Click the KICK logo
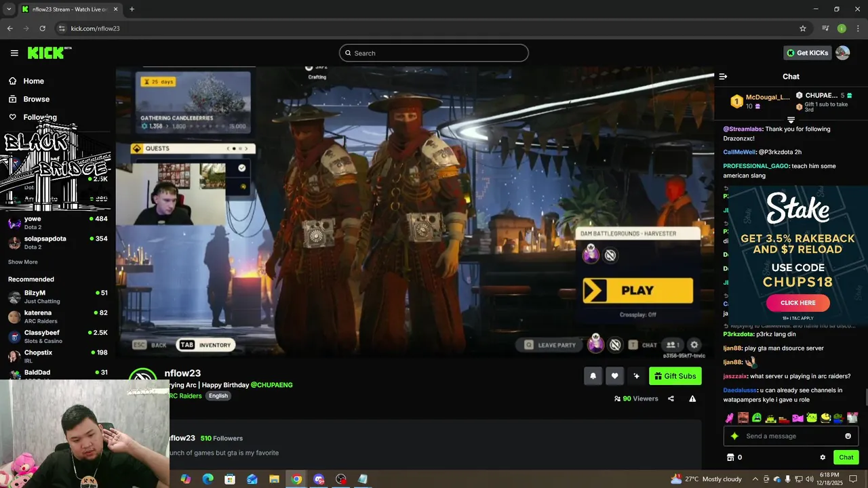 click(50, 53)
